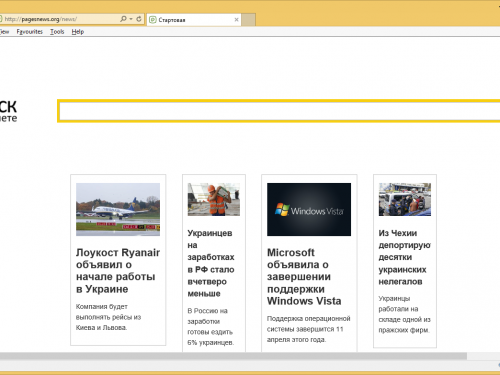Open the Favourites menu

(x=29, y=32)
